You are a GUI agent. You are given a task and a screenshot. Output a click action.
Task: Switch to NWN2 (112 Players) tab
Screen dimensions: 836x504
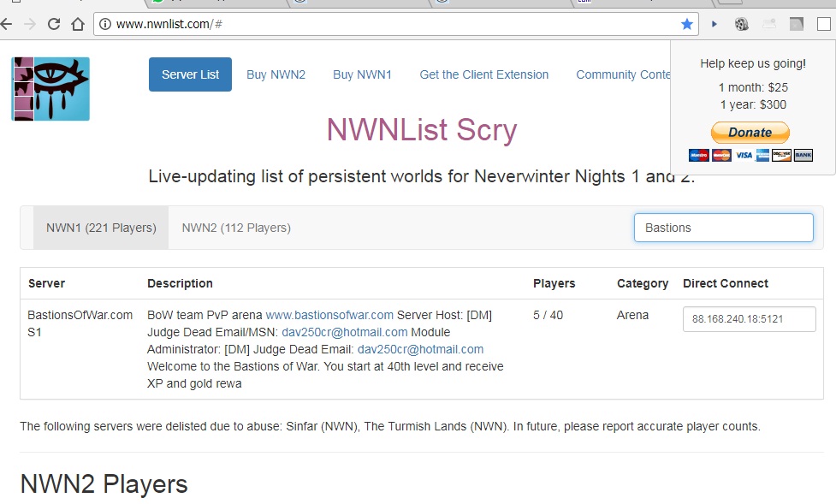click(236, 228)
